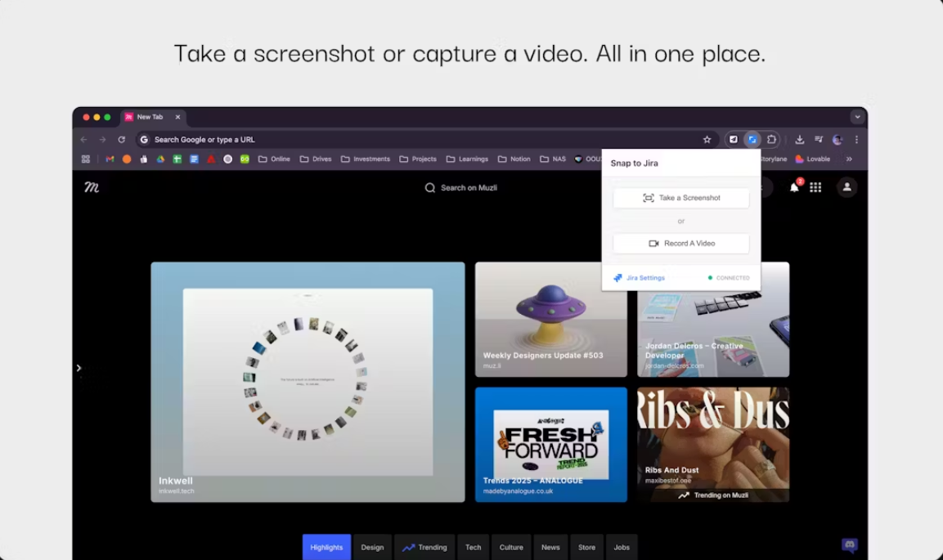Click the Record A Video button
This screenshot has width=943, height=560.
(680, 244)
